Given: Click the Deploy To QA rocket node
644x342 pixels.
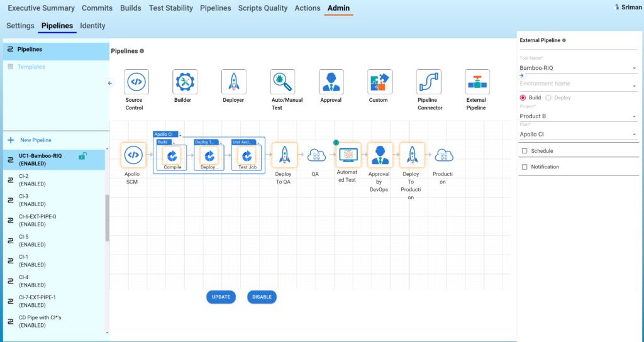Looking at the screenshot, I should (285, 155).
